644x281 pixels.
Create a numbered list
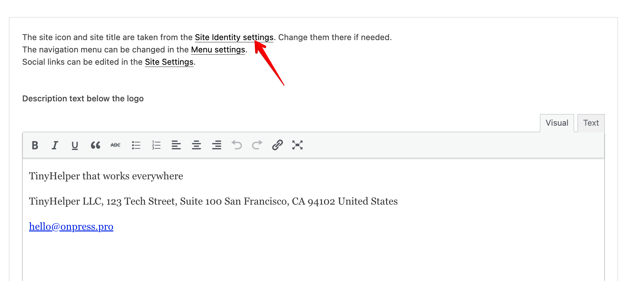pyautogui.click(x=156, y=145)
